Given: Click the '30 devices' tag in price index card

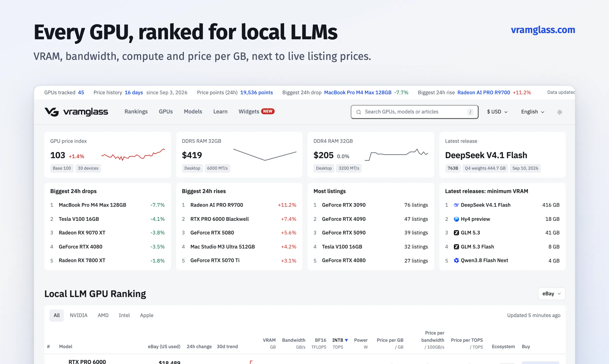Looking at the screenshot, I should (x=88, y=168).
